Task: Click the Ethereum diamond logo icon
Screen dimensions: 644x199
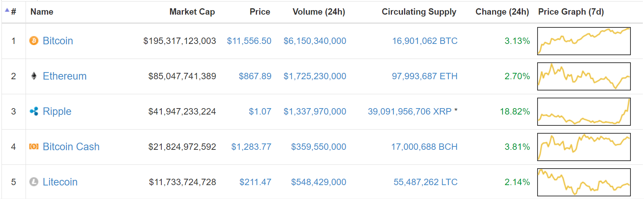Action: [x=34, y=76]
